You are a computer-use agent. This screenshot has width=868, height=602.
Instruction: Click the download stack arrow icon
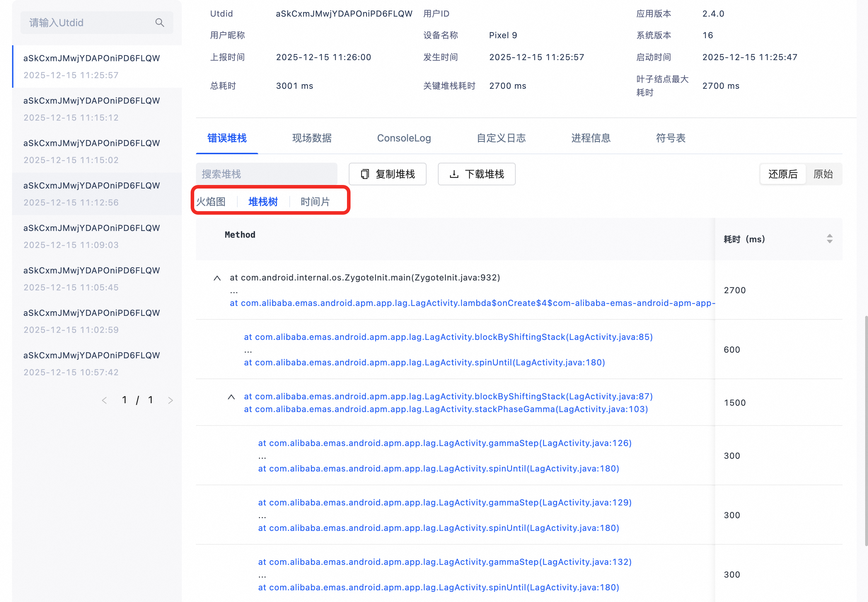tap(454, 174)
